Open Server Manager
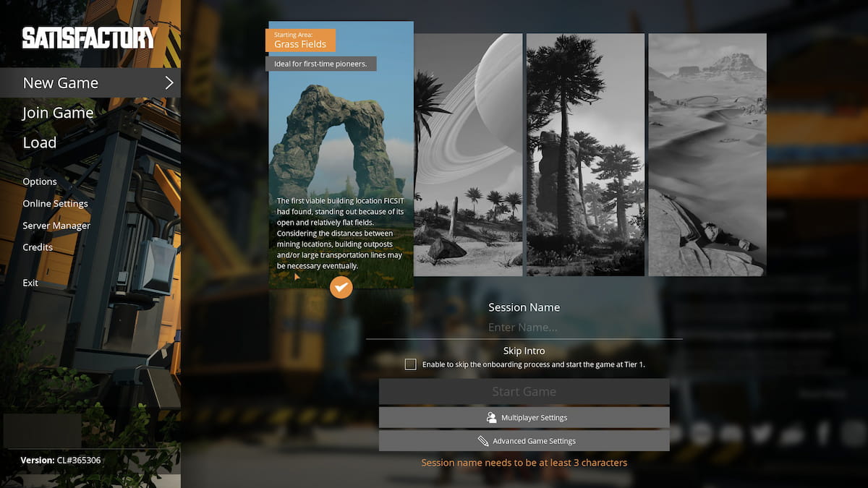This screenshot has height=488, width=868. click(56, 226)
